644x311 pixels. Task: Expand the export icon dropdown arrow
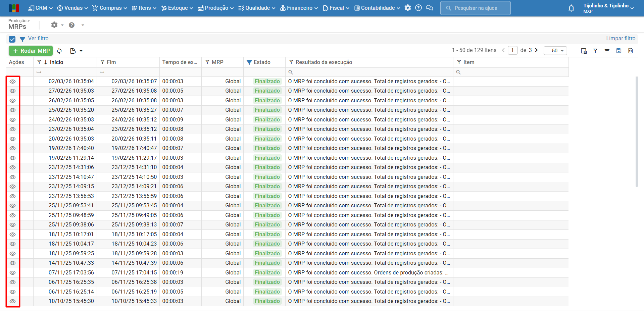(81, 51)
